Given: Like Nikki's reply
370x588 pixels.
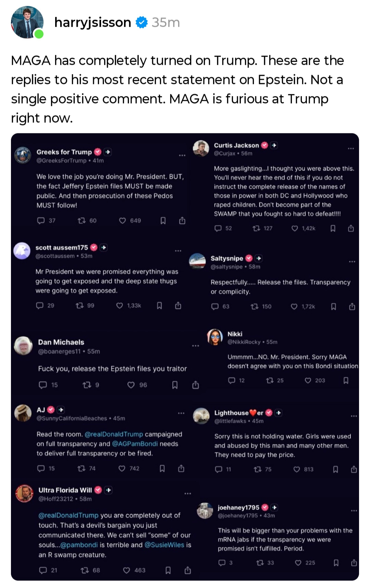Looking at the screenshot, I should pos(308,381).
